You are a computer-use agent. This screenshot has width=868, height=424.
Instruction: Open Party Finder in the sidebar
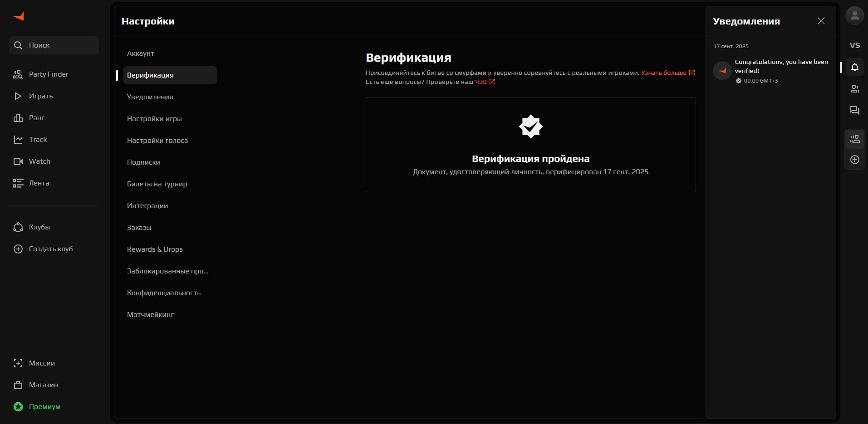pos(49,74)
